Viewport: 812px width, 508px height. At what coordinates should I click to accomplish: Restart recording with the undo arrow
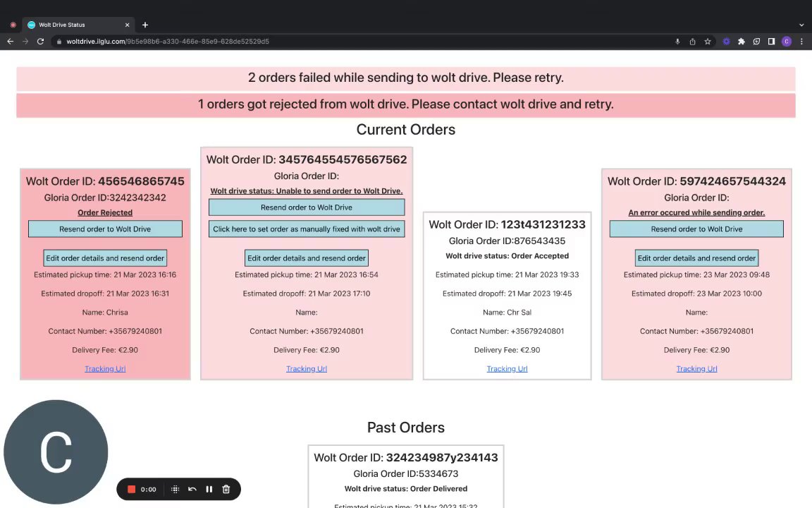(192, 490)
